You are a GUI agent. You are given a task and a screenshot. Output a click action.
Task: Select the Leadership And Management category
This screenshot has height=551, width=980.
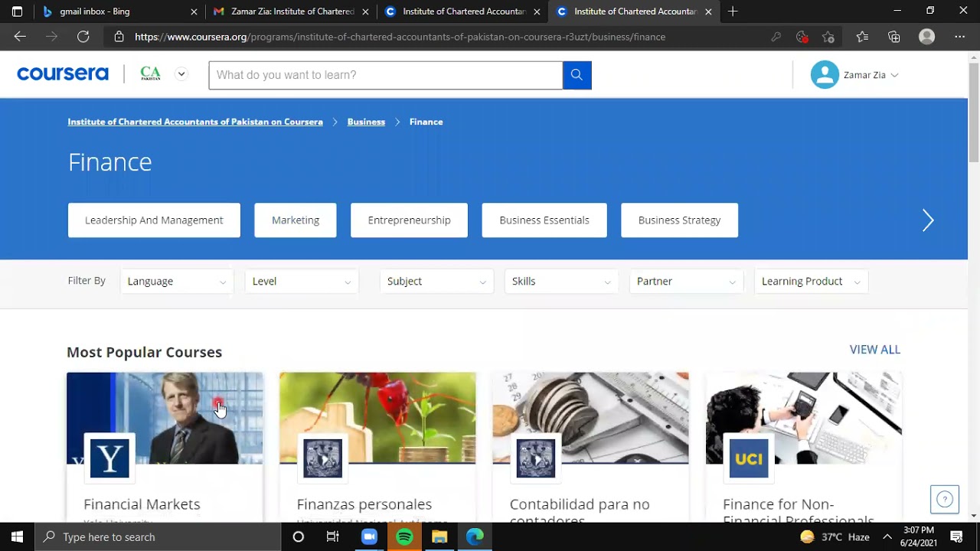(154, 220)
